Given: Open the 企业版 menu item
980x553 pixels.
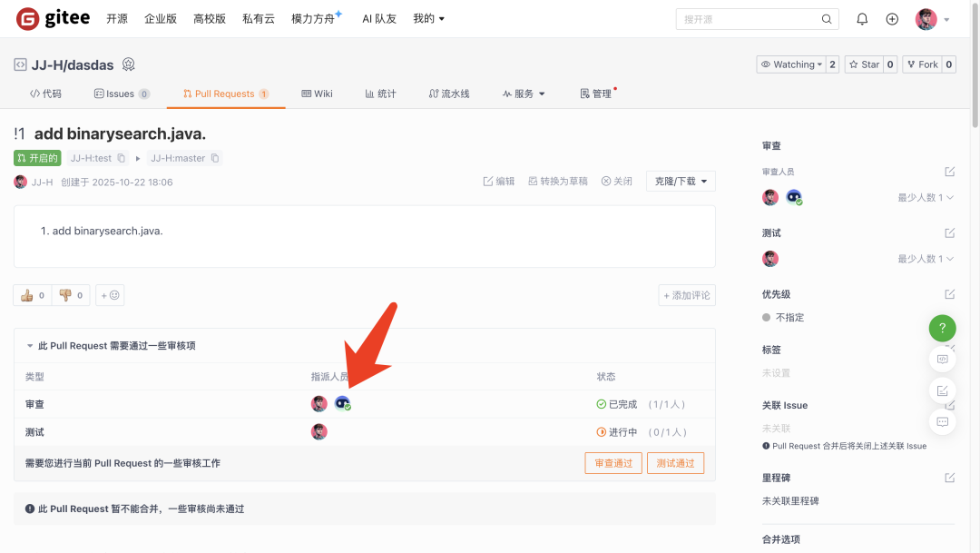Looking at the screenshot, I should pyautogui.click(x=161, y=17).
